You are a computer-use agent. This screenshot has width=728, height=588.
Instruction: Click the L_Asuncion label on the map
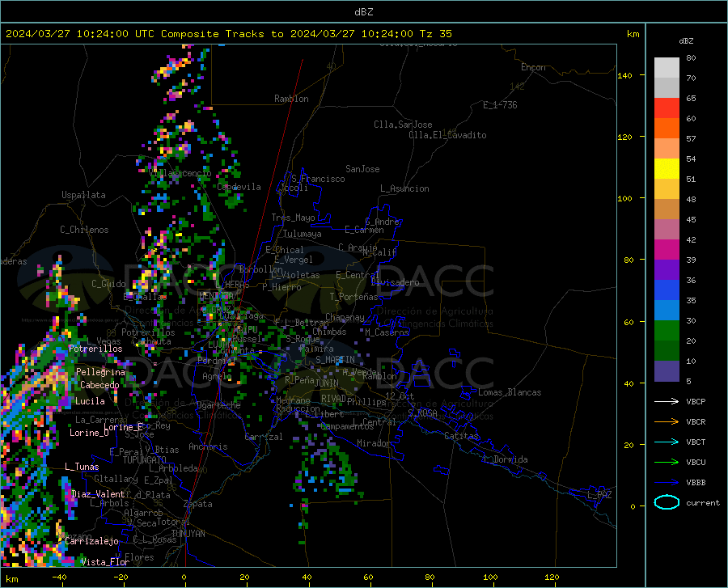pyautogui.click(x=404, y=188)
